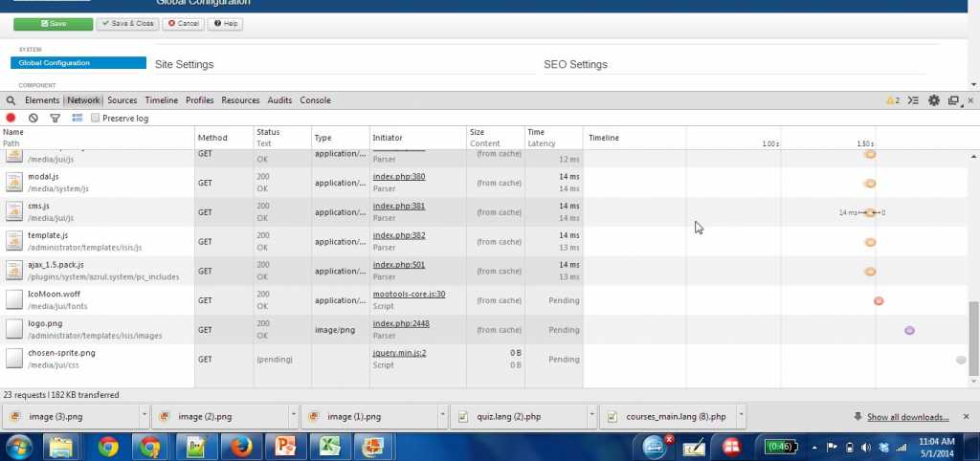980x461 pixels.
Task: Switch to the Sources tab
Action: pyautogui.click(x=122, y=100)
